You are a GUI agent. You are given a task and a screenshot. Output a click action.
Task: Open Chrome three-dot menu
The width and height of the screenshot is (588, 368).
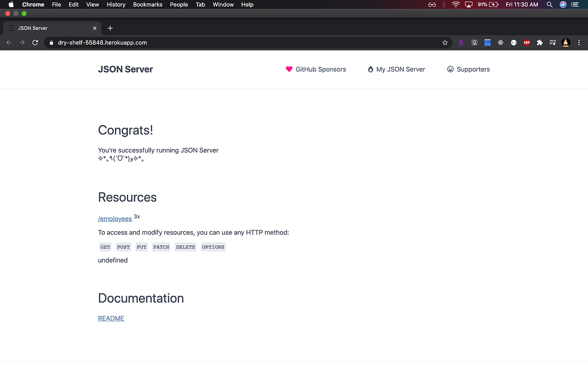click(x=579, y=43)
